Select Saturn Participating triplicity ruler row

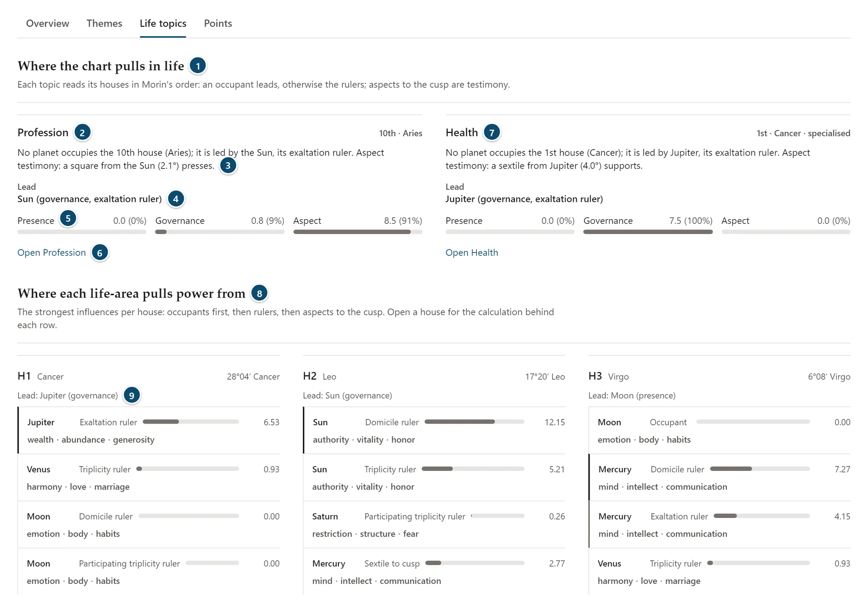click(434, 525)
